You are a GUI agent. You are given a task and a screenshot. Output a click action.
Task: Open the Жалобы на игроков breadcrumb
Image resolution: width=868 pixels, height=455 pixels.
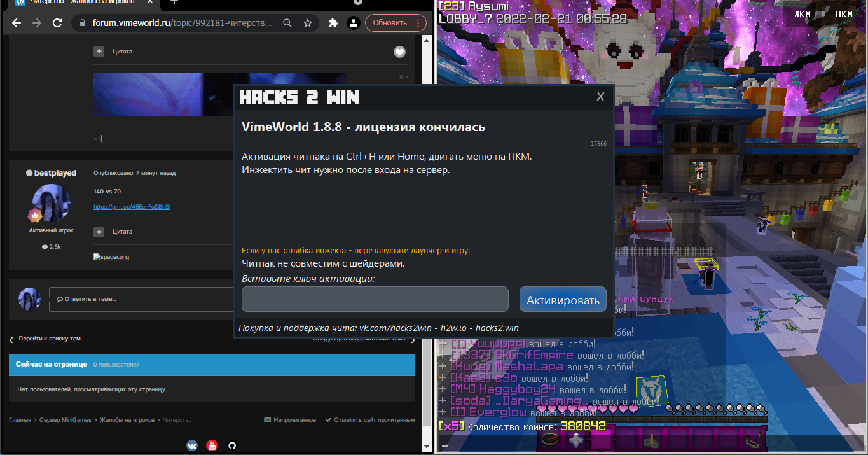pos(128,420)
